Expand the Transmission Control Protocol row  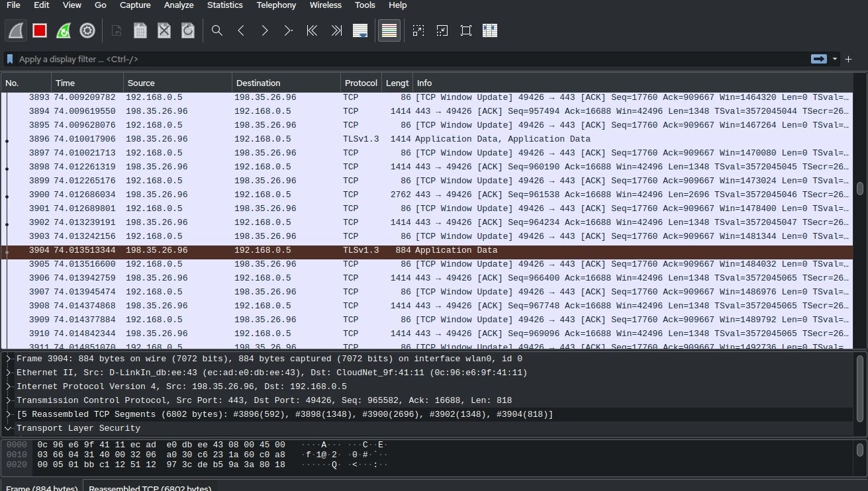click(x=9, y=400)
